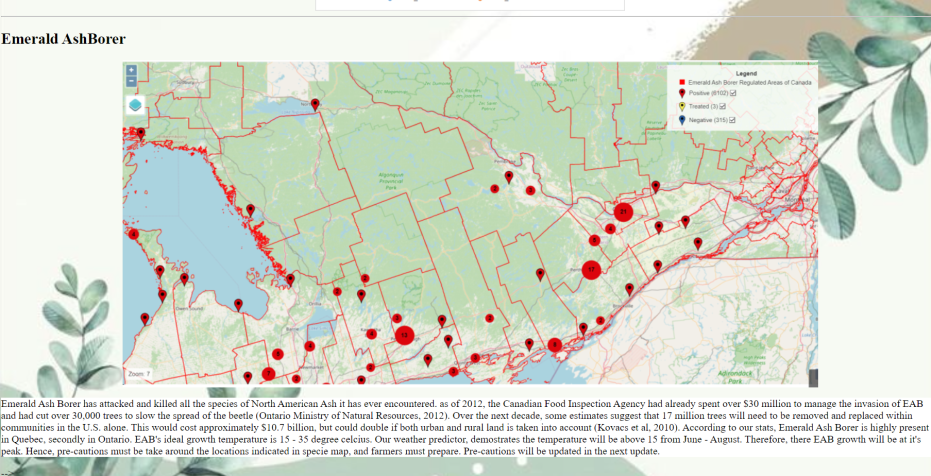Click cluster 4 just below cluster 21

610,229
